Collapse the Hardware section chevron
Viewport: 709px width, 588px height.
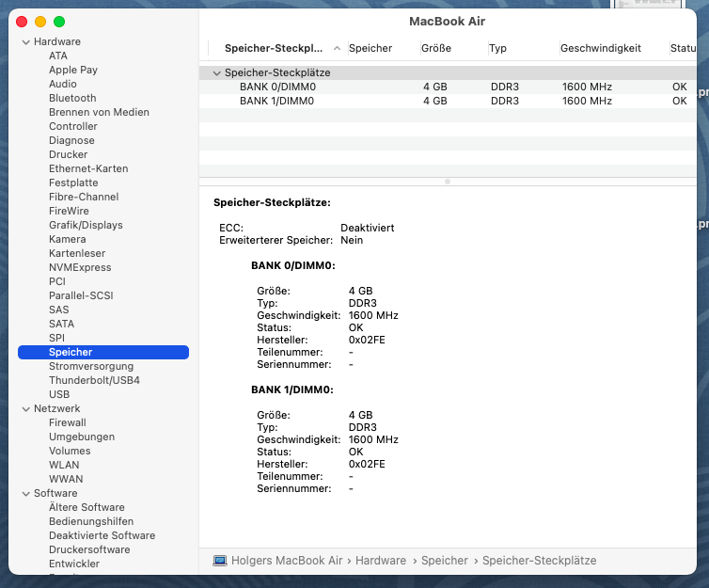[25, 42]
